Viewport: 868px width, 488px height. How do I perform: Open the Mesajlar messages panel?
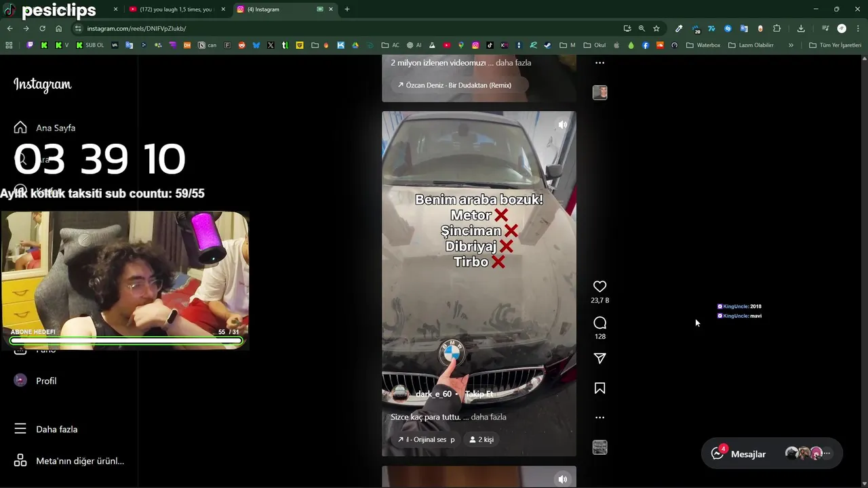(772, 454)
